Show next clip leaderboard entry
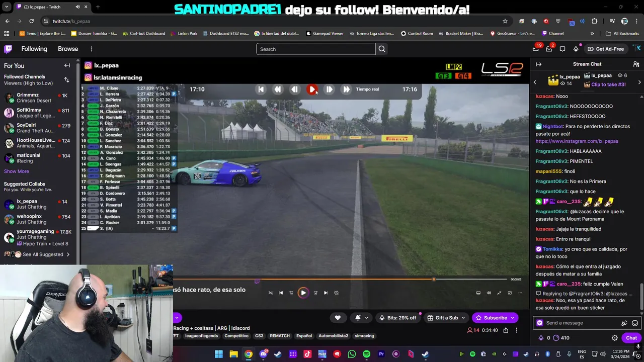Image resolution: width=644 pixels, height=362 pixels. coord(639,82)
